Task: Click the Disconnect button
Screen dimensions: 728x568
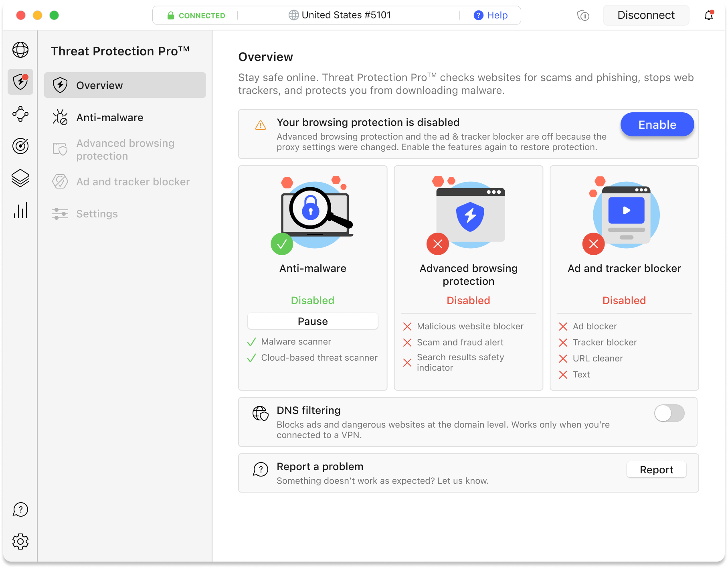Action: tap(646, 15)
